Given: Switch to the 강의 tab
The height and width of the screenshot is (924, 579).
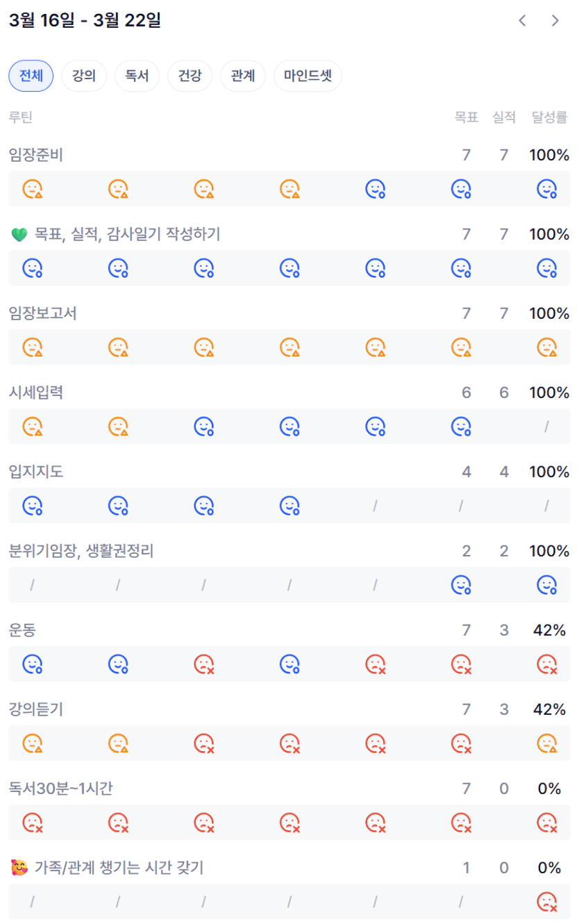Looking at the screenshot, I should coord(84,76).
